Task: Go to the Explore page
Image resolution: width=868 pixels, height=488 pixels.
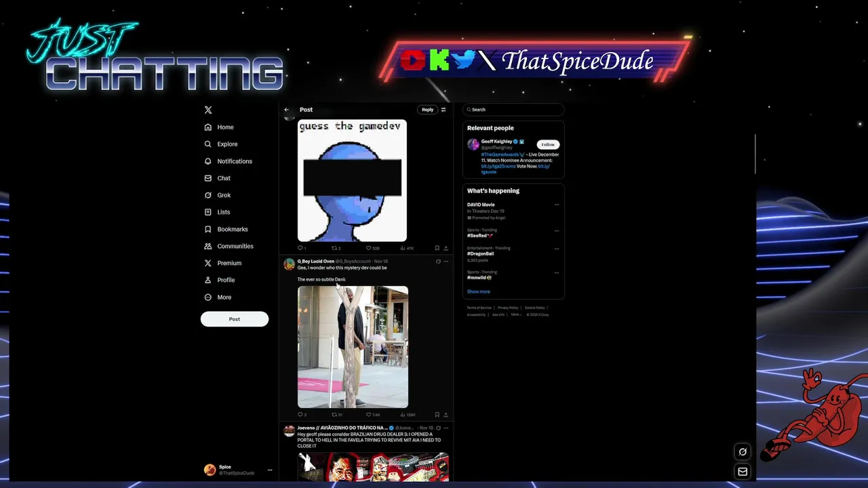Action: click(x=221, y=144)
